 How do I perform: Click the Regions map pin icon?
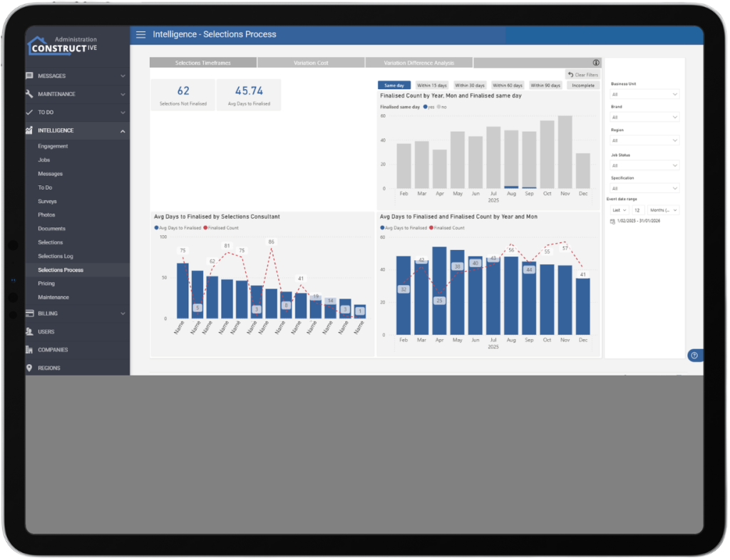29,368
